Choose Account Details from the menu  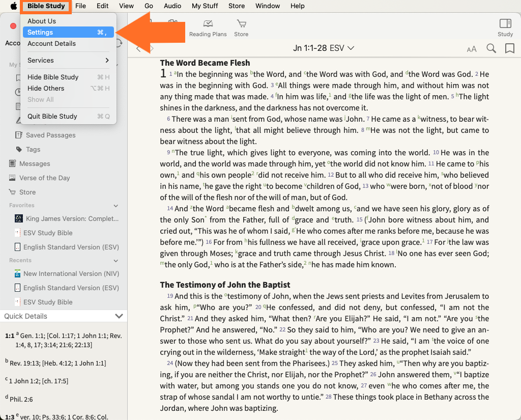pyautogui.click(x=68, y=44)
